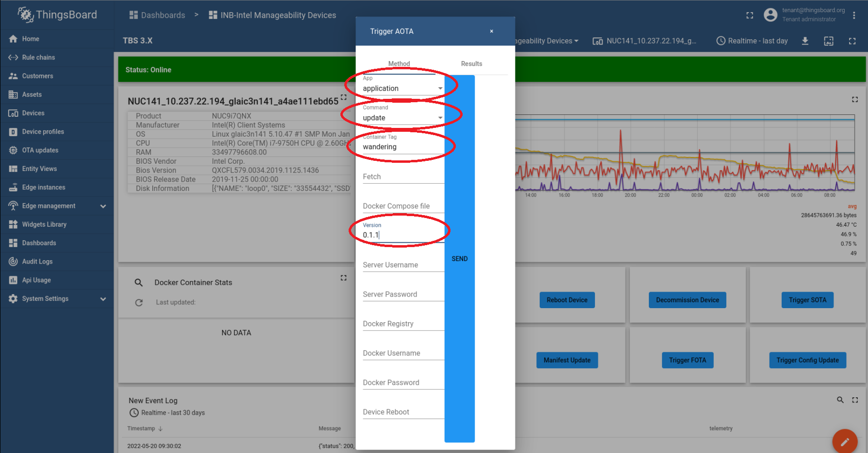Toggle fullscreen in the top header

[750, 15]
